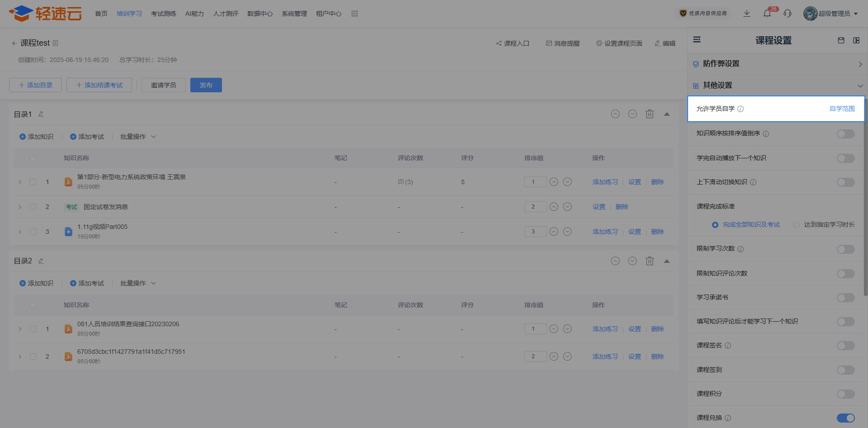Open the notification bell icon
Image resolution: width=868 pixels, height=428 pixels.
point(767,14)
